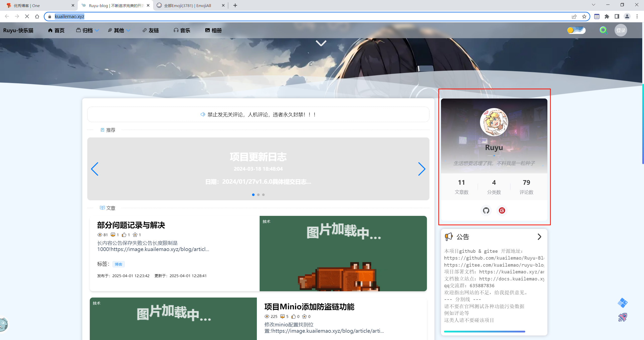Open the 音乐 page
Image resolution: width=644 pixels, height=340 pixels.
click(x=182, y=30)
